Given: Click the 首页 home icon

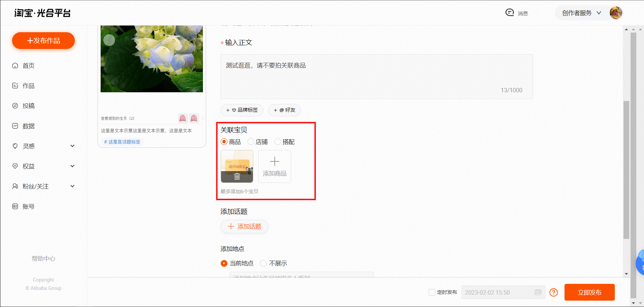Looking at the screenshot, I should (x=15, y=65).
